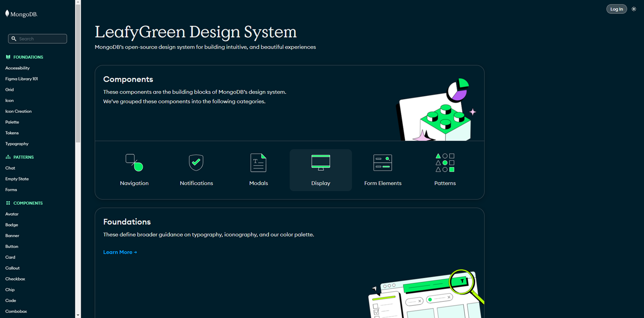Open the Callout component page
The height and width of the screenshot is (318, 644).
tap(13, 268)
